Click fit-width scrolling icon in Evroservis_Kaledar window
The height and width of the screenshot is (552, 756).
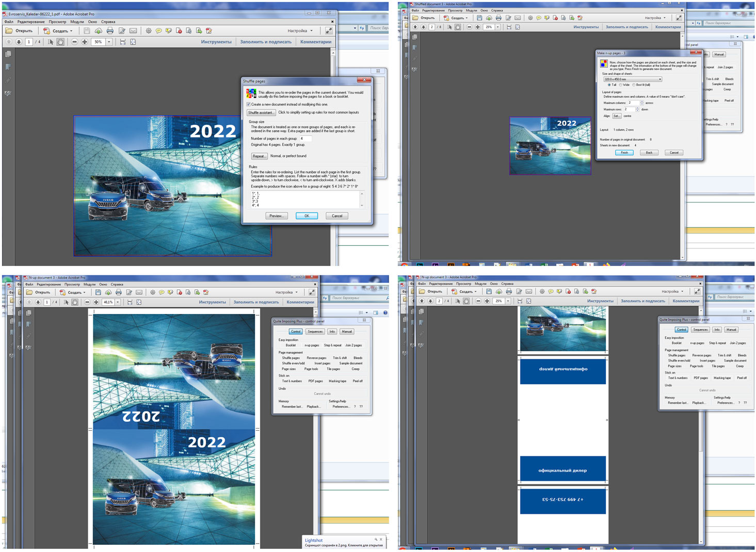click(123, 42)
